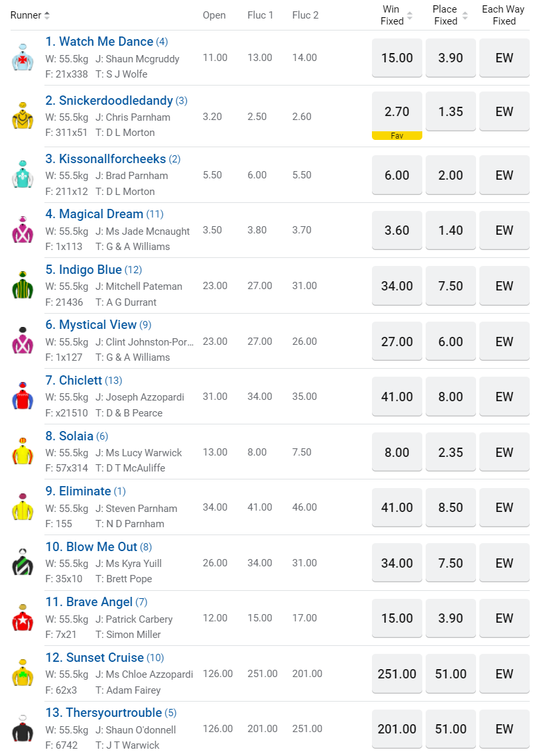This screenshot has width=539, height=756.
Task: Select Magical Dream place odds 1.40
Action: point(451,230)
